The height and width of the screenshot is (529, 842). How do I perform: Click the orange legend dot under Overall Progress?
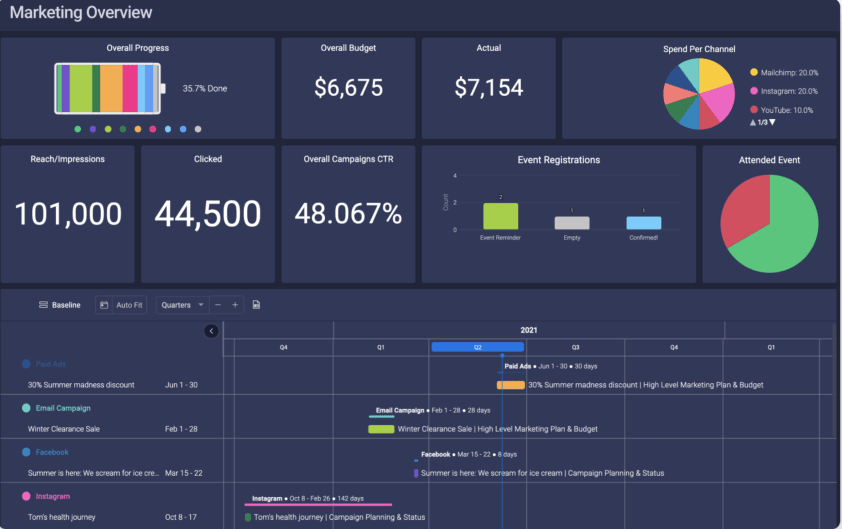point(138,129)
